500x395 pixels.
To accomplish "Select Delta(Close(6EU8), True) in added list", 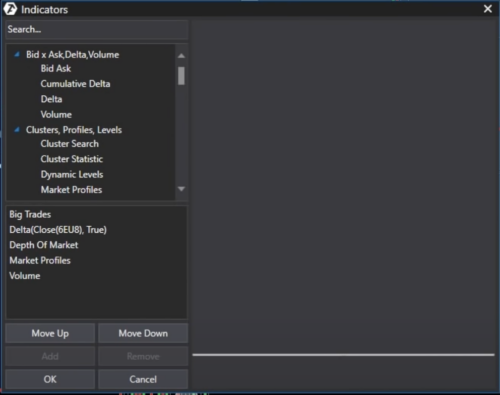I will click(58, 230).
